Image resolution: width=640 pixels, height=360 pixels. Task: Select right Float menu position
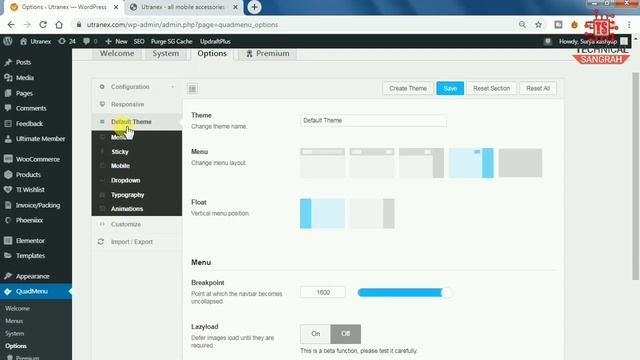click(372, 213)
